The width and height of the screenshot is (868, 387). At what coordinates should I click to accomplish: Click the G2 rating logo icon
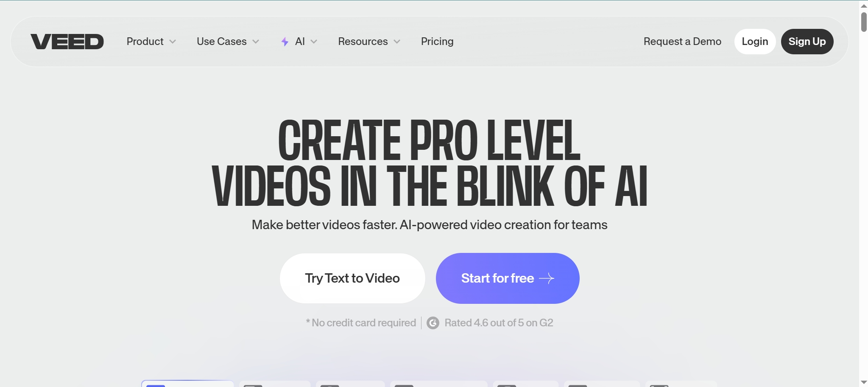point(433,323)
